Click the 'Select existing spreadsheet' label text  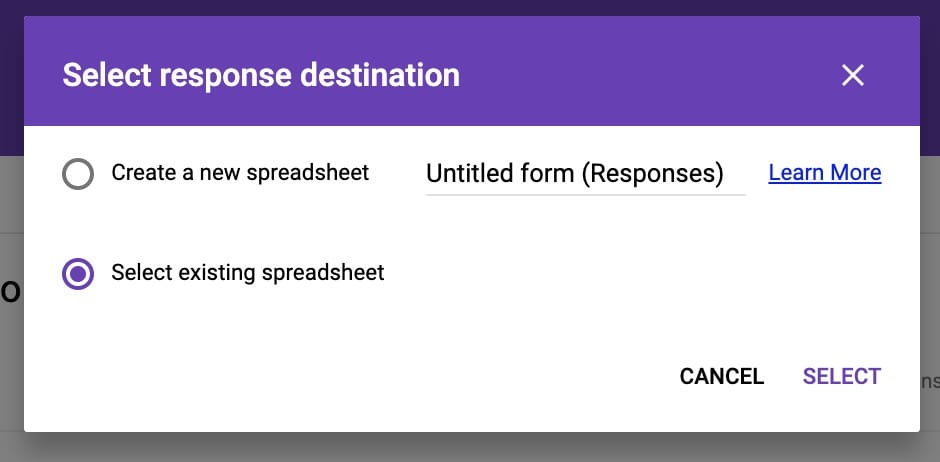[247, 272]
